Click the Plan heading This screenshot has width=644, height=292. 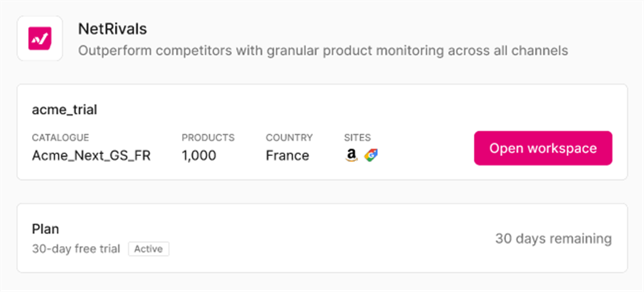click(45, 229)
